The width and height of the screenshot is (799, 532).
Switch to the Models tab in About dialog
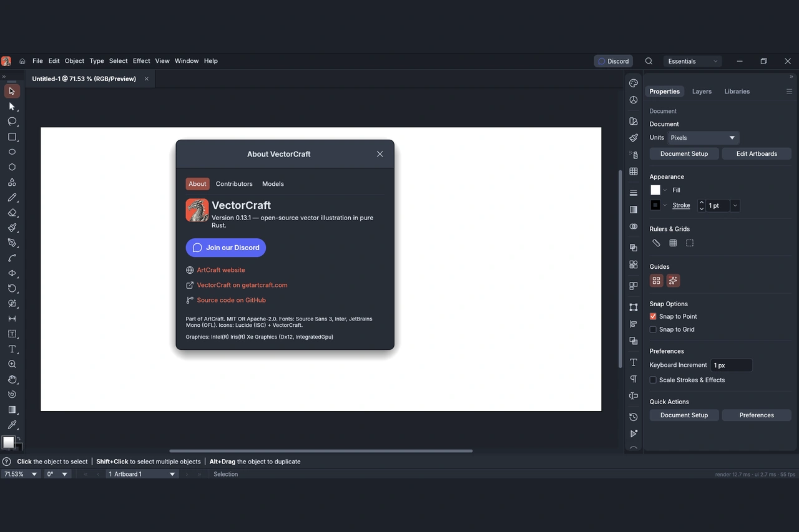[273, 184]
